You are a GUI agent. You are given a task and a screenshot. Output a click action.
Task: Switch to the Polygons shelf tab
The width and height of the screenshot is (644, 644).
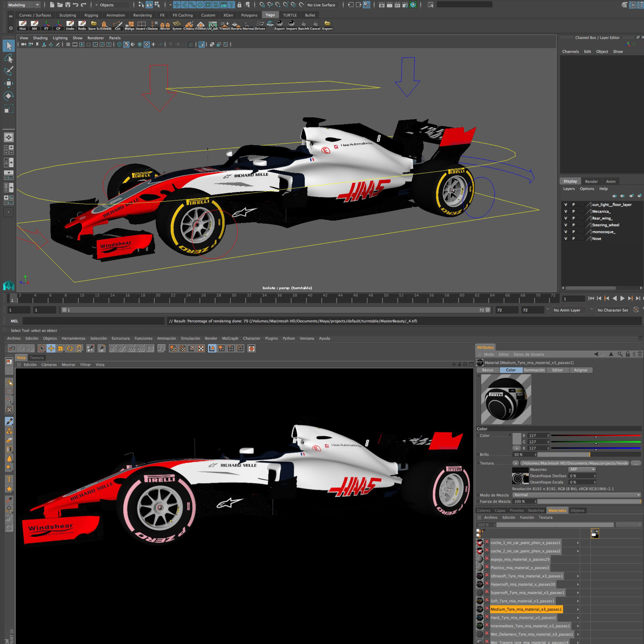(249, 15)
